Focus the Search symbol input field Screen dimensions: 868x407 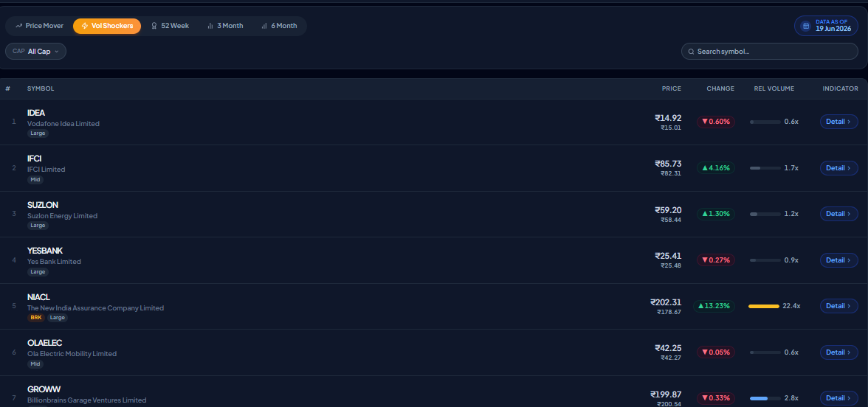pyautogui.click(x=769, y=52)
